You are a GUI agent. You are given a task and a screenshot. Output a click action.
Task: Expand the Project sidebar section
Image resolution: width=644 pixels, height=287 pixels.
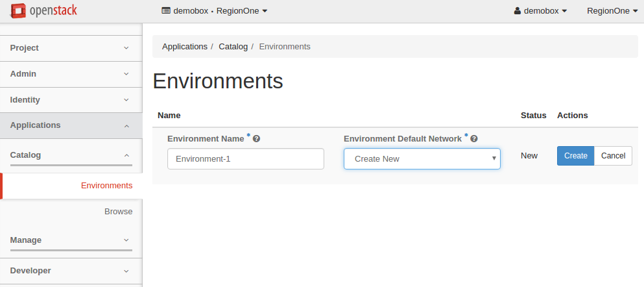coord(71,48)
